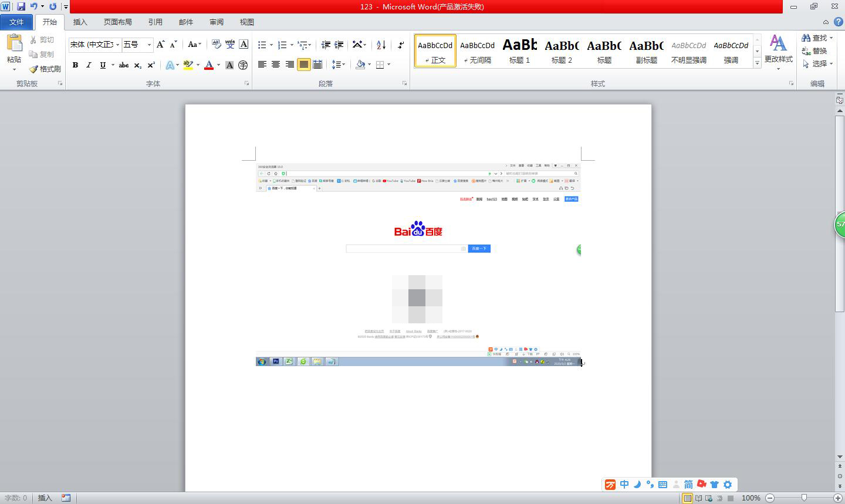The width and height of the screenshot is (845, 504).
Task: Show or hide paragraph marks
Action: (x=401, y=45)
